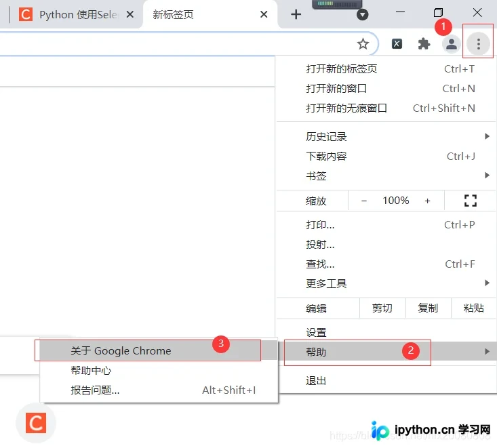
Task: Expand the 历史记录 submenu
Action: coord(386,136)
